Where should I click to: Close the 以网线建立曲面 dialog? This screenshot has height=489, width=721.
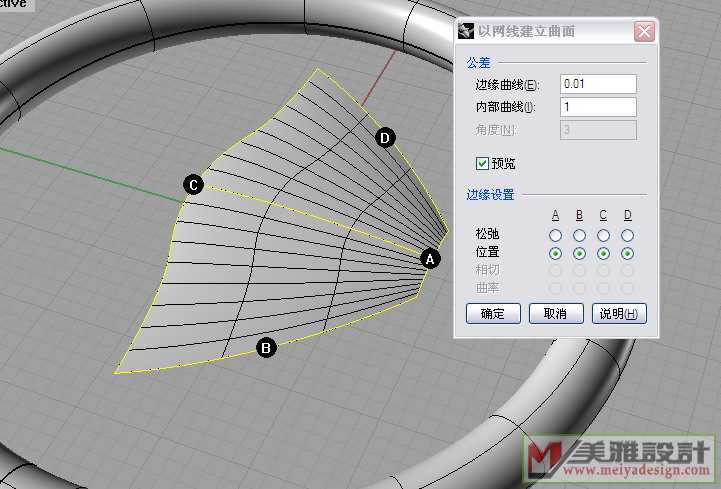(x=643, y=32)
